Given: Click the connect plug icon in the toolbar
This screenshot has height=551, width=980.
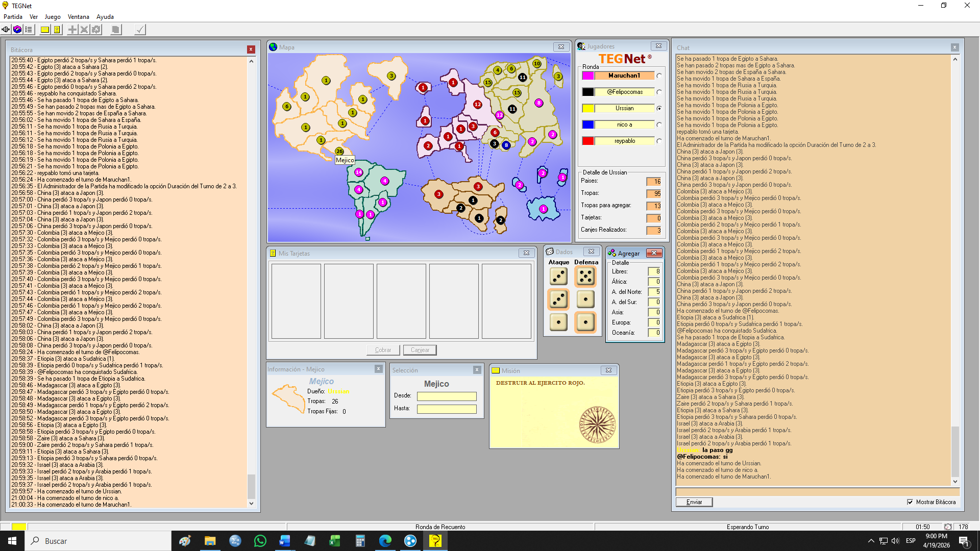Looking at the screenshot, I should click(x=6, y=30).
